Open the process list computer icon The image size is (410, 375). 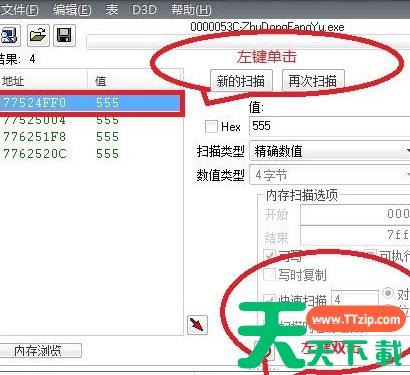pyautogui.click(x=9, y=35)
